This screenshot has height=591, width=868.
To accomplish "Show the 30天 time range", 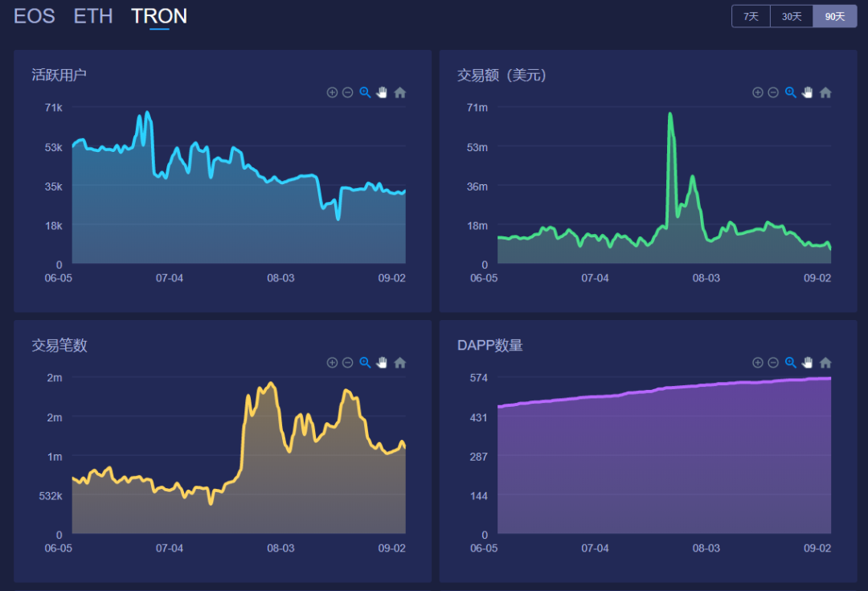I will (792, 17).
